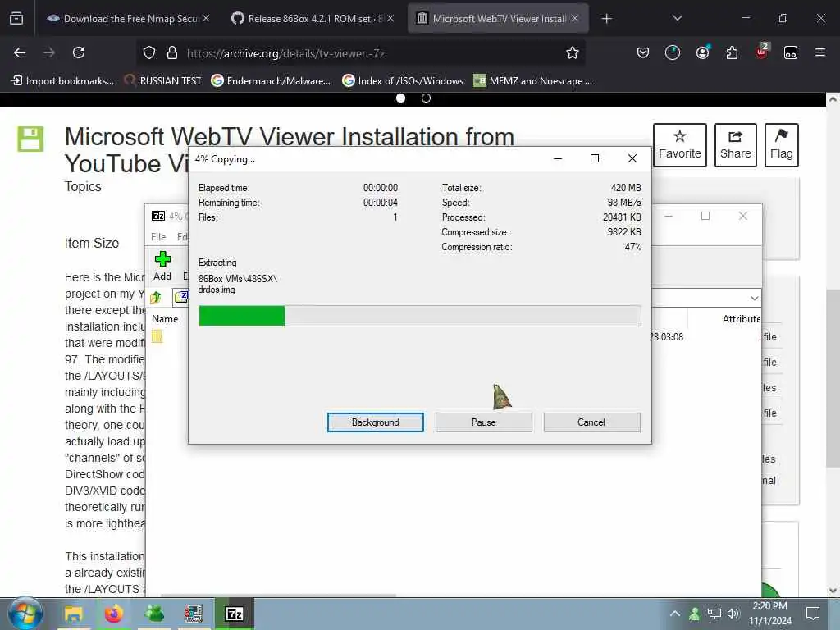This screenshot has height=630, width=840.
Task: Click the "420 MB" total size value
Action: point(626,188)
